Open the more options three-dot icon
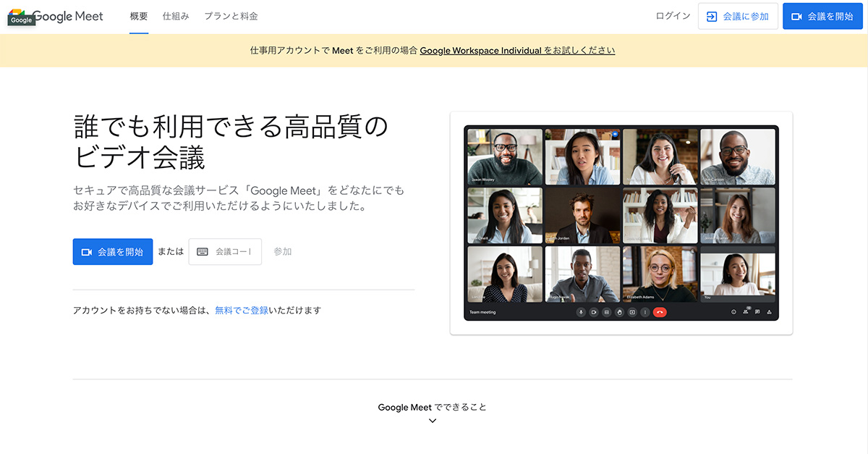Image resolution: width=868 pixels, height=454 pixels. (644, 312)
